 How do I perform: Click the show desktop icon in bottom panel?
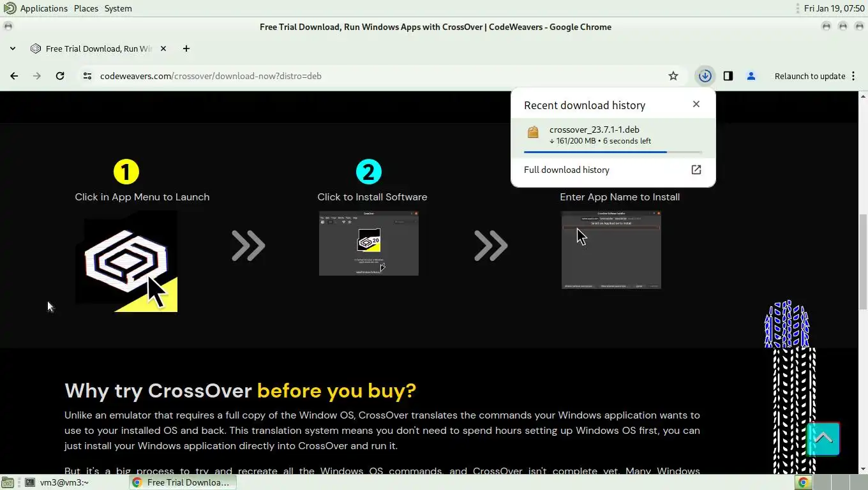[9, 482]
